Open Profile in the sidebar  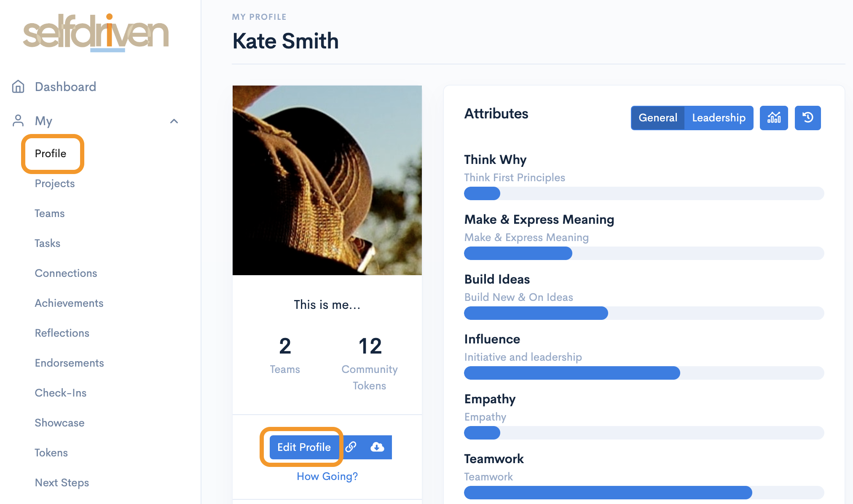coord(51,153)
